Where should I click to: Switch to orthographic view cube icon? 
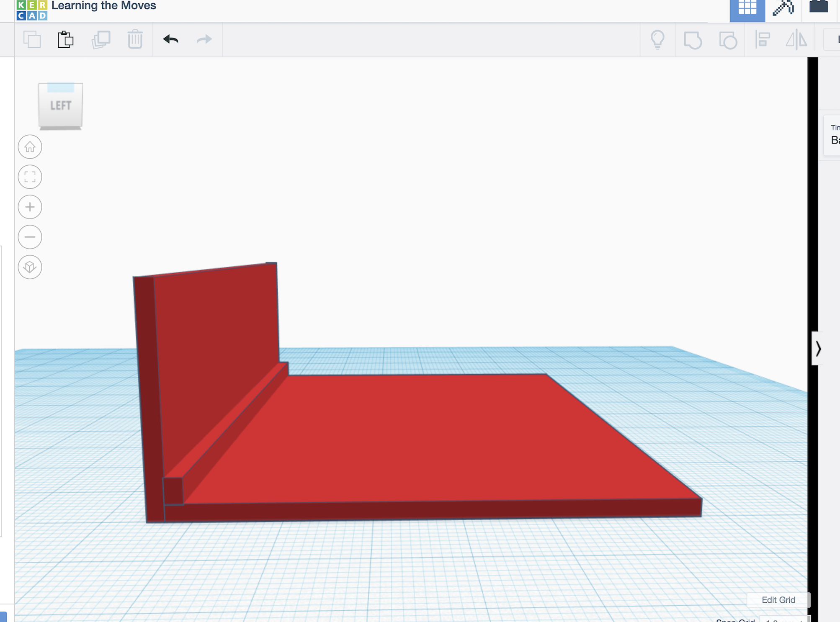(x=30, y=267)
